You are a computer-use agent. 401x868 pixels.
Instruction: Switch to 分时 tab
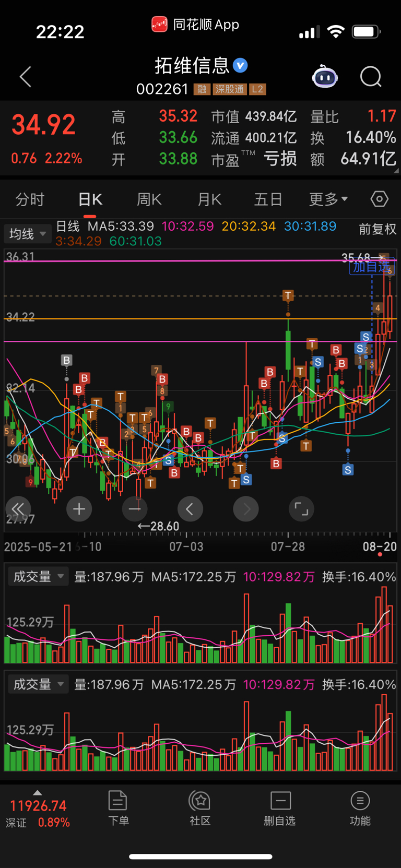point(30,199)
